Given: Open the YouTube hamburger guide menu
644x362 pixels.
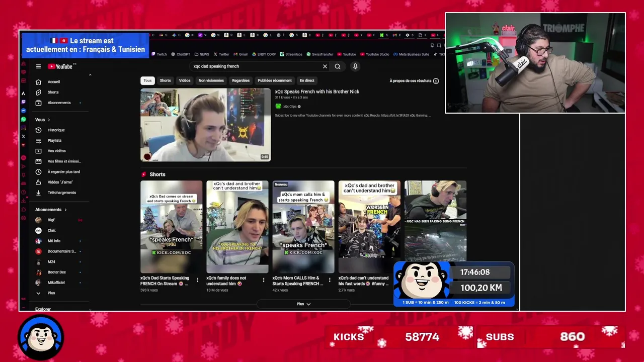Looking at the screenshot, I should coord(38,66).
